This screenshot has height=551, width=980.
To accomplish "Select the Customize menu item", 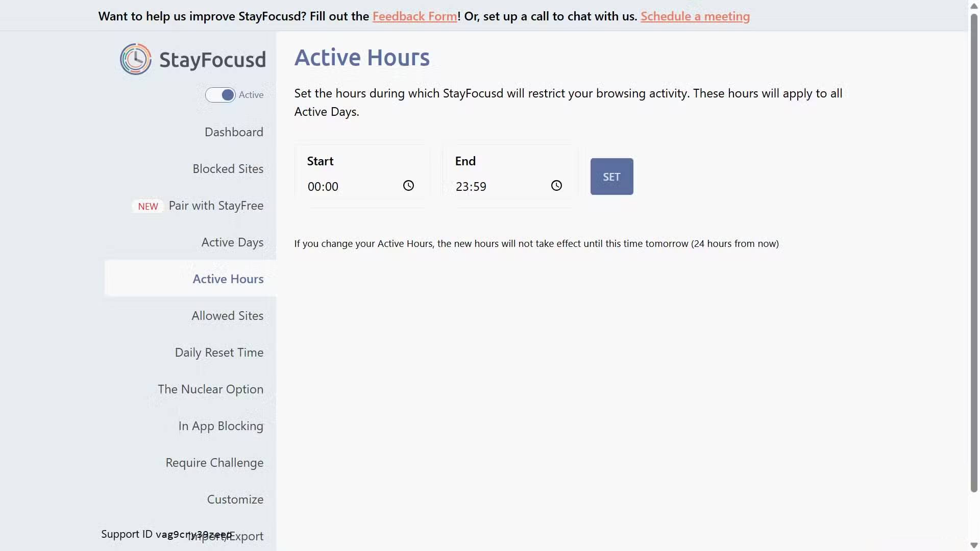I will click(x=235, y=499).
